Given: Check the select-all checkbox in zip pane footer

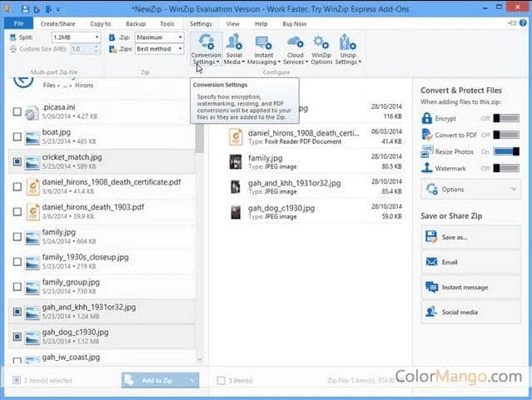Looking at the screenshot, I should 221,380.
